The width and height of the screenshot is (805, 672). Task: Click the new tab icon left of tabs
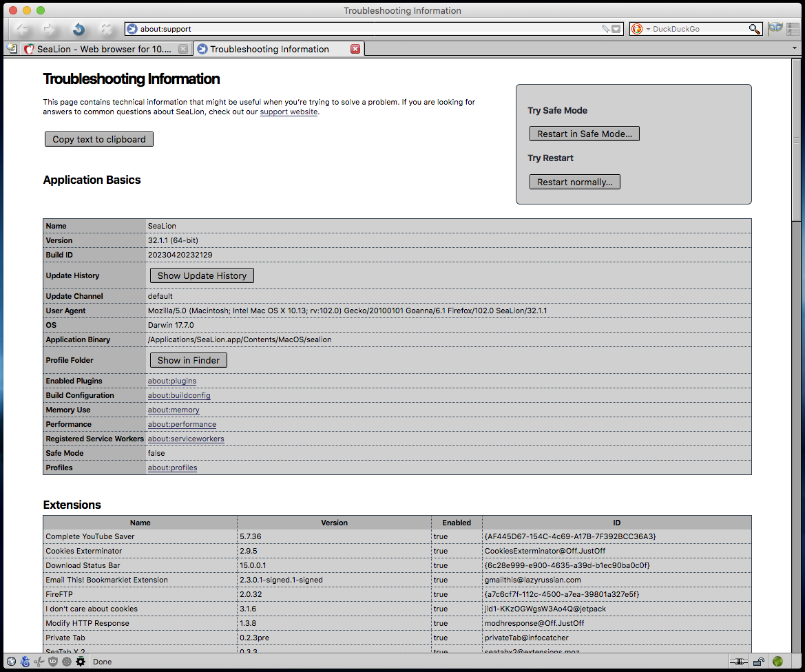coord(12,49)
